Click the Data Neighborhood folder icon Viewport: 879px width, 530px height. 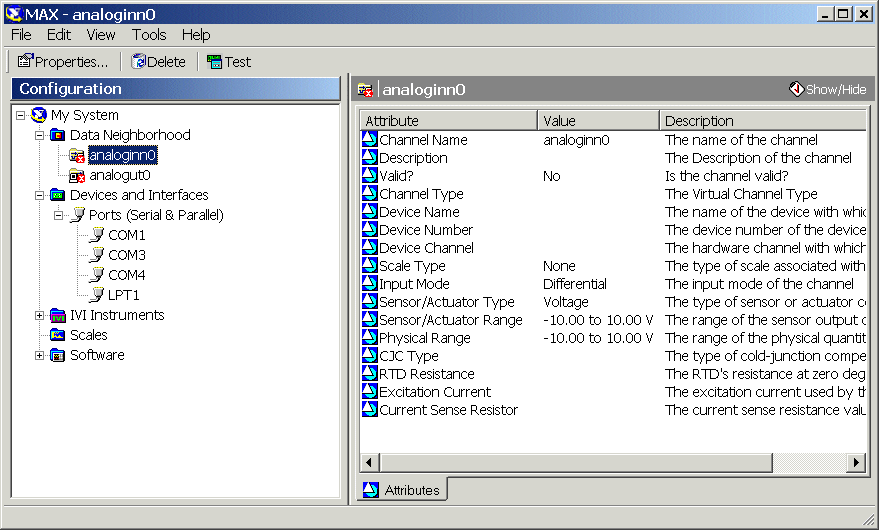click(x=58, y=136)
